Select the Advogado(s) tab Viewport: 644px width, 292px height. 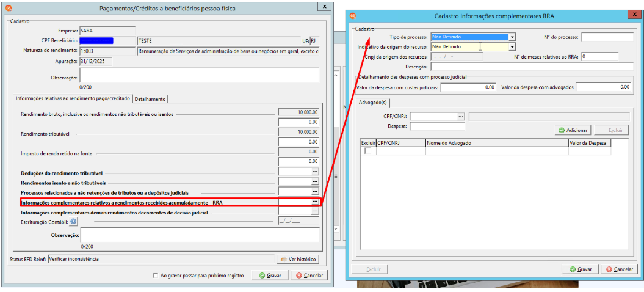[373, 102]
